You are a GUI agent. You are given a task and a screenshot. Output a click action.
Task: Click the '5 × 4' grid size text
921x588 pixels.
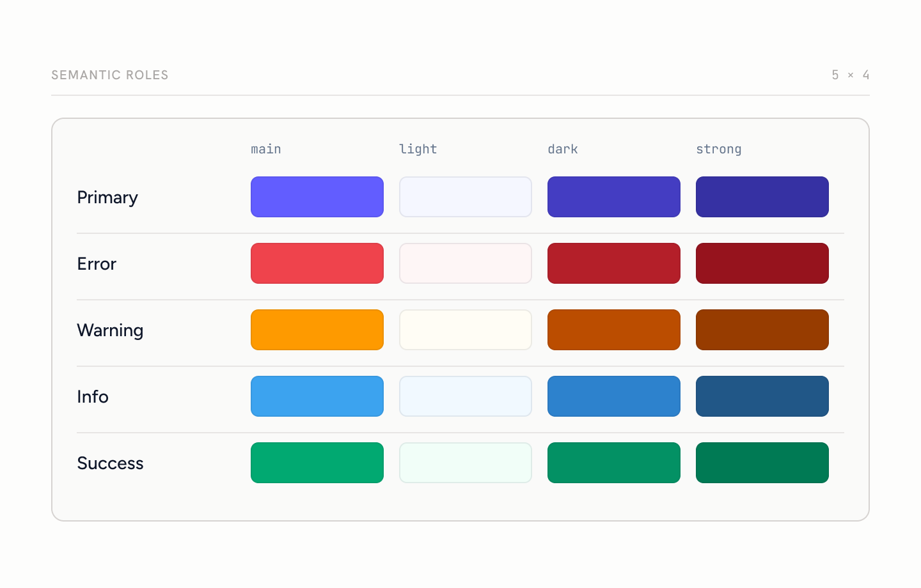pos(851,75)
